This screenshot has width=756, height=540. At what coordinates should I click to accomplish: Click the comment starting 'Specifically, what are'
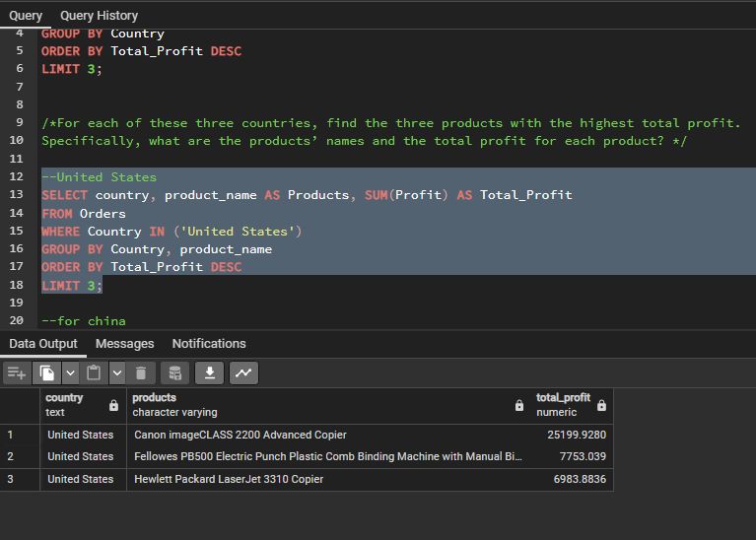click(x=364, y=141)
